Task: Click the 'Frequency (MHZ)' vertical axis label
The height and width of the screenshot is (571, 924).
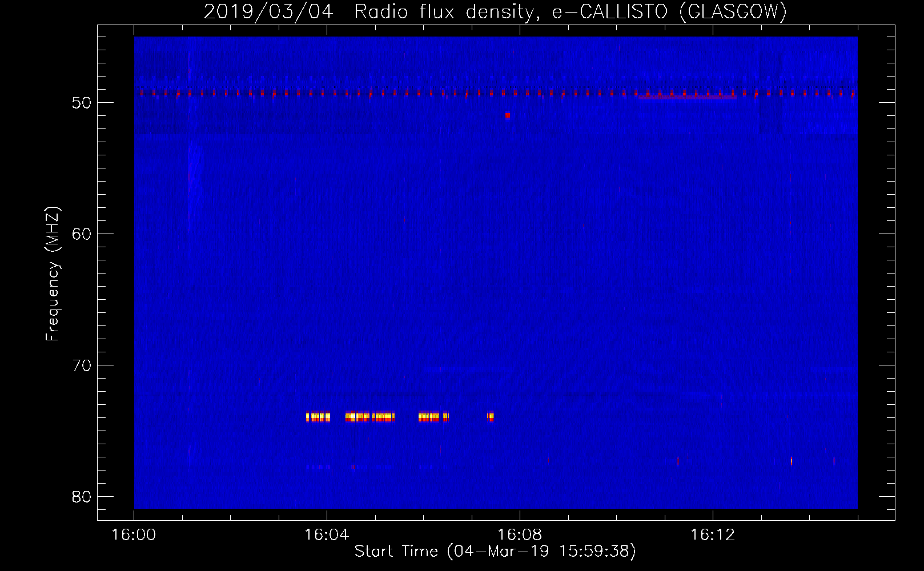Action: pyautogui.click(x=53, y=274)
